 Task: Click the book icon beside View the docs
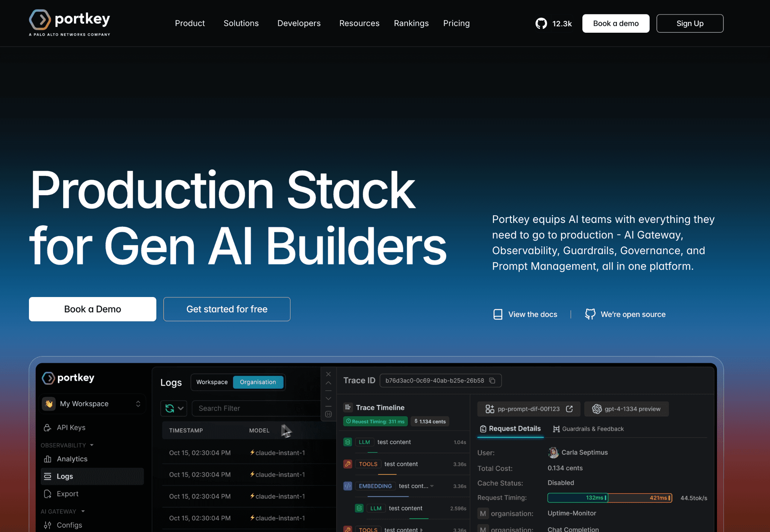pyautogui.click(x=498, y=314)
